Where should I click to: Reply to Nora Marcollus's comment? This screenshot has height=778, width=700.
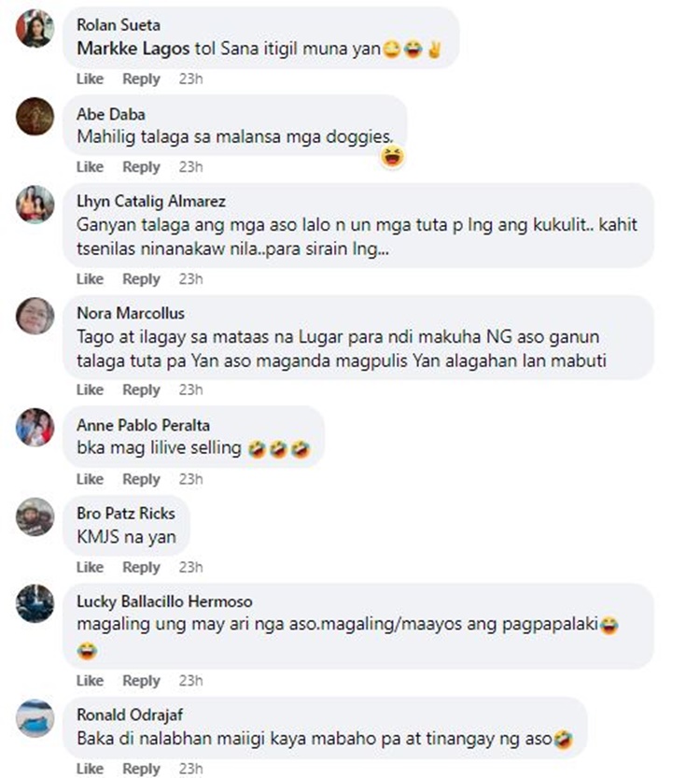pos(141,390)
